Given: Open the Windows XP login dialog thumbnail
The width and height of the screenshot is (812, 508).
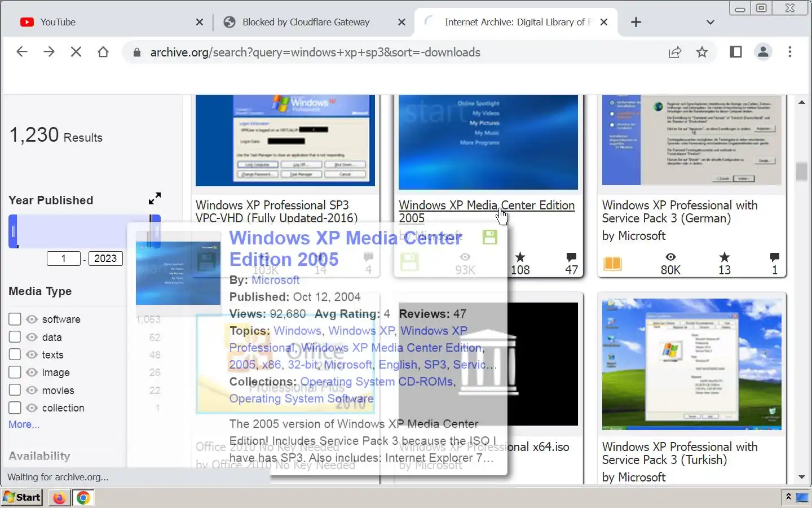Looking at the screenshot, I should 285,141.
